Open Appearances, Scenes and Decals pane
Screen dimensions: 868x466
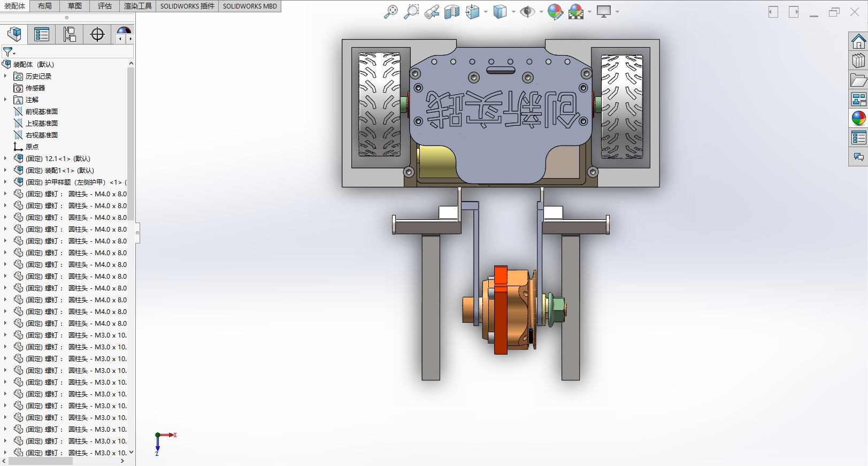coord(858,118)
